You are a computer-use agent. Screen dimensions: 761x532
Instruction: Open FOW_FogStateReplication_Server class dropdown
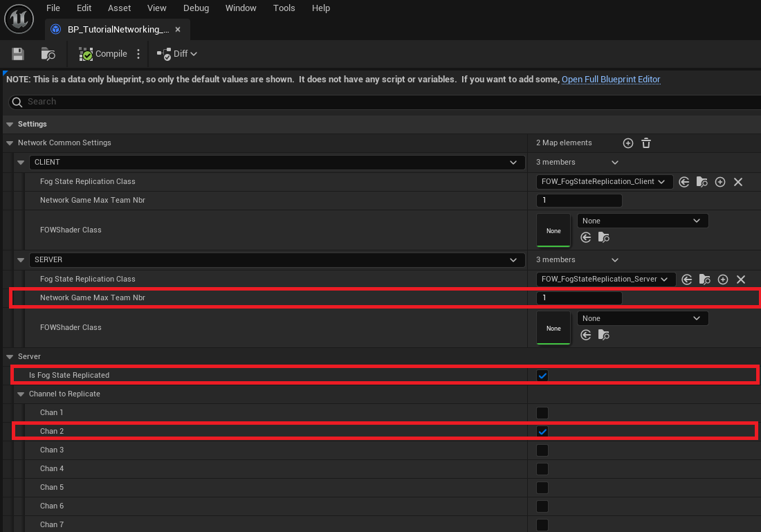coord(606,279)
